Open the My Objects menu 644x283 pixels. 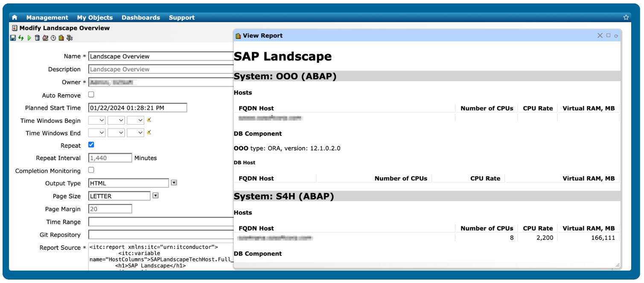click(95, 18)
